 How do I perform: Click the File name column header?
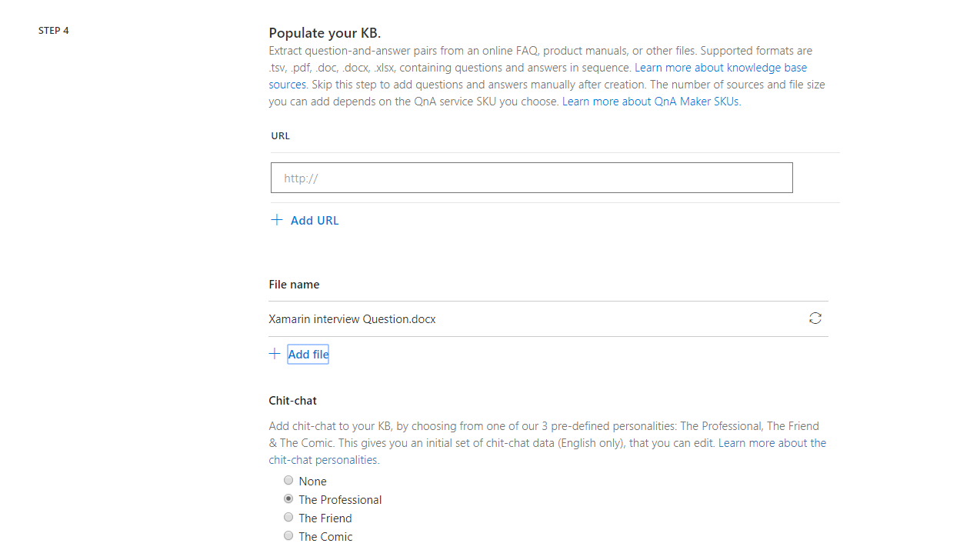pyautogui.click(x=294, y=285)
